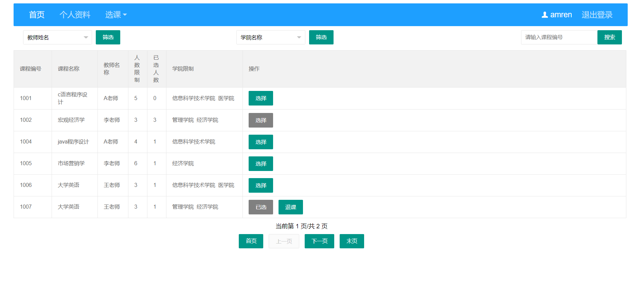This screenshot has height=287, width=644.
Task: Click 大学英语 in row 1006
Action: 69,185
